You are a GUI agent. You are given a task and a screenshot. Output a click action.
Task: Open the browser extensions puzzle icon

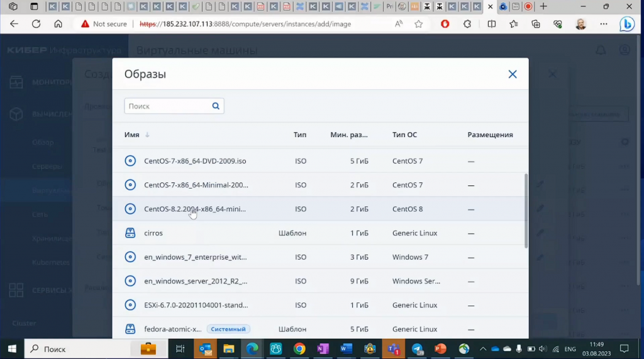coord(467,24)
